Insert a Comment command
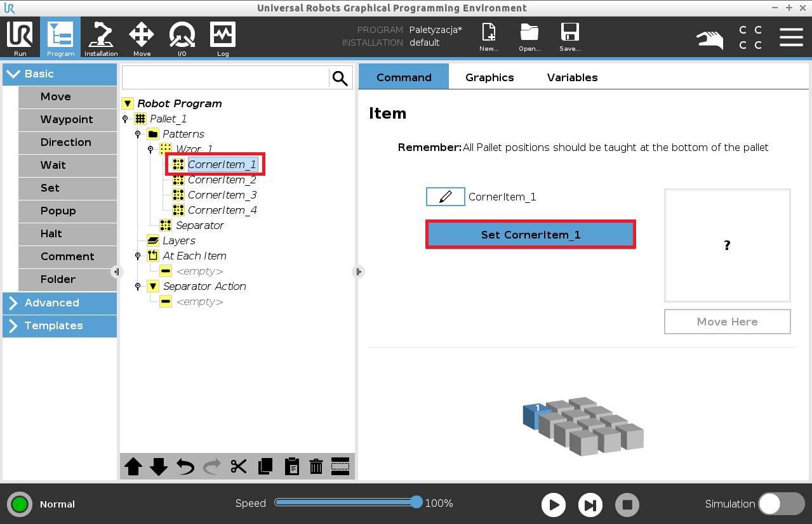The height and width of the screenshot is (524, 812). pos(67,257)
